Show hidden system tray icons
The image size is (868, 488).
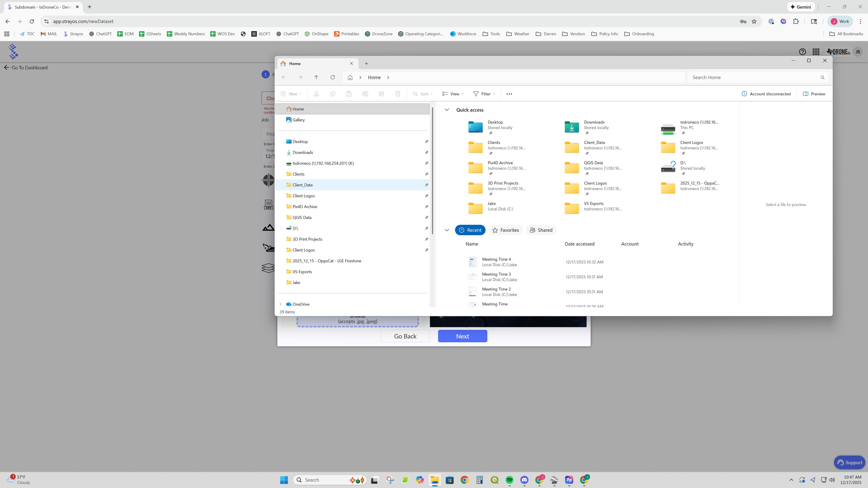pyautogui.click(x=791, y=480)
